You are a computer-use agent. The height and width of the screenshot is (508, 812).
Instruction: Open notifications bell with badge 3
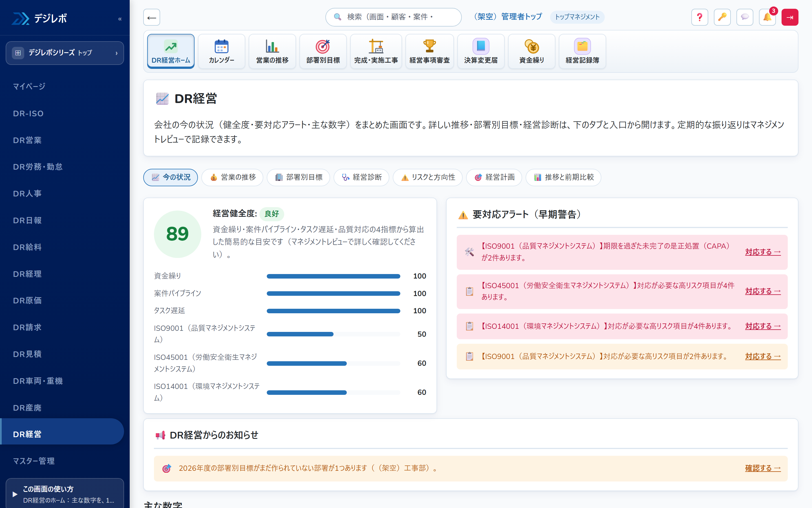pyautogui.click(x=767, y=17)
